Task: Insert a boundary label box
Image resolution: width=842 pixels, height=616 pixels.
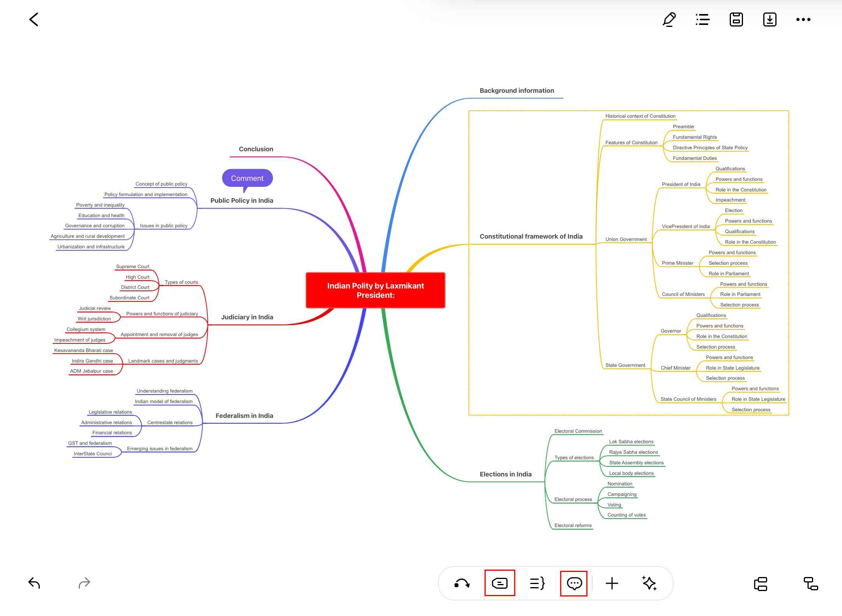Action: coord(500,583)
